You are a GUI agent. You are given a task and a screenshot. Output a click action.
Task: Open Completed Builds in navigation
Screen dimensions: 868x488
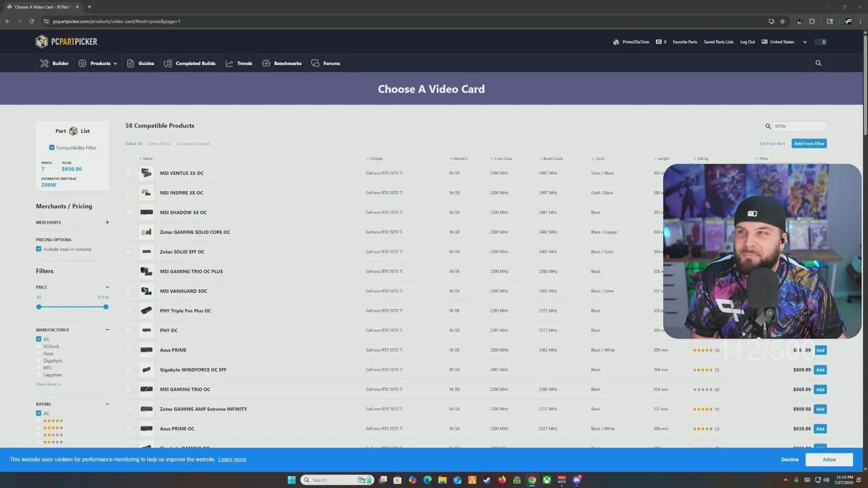pyautogui.click(x=195, y=63)
